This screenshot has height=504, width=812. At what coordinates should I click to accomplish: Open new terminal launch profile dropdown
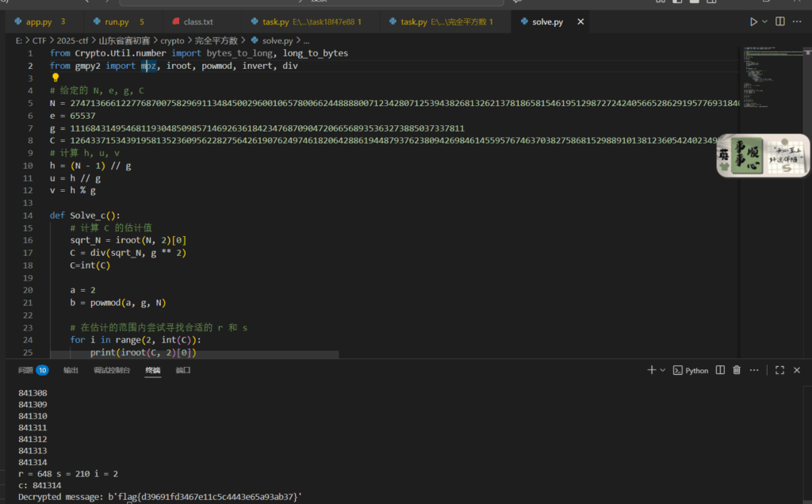tap(662, 370)
